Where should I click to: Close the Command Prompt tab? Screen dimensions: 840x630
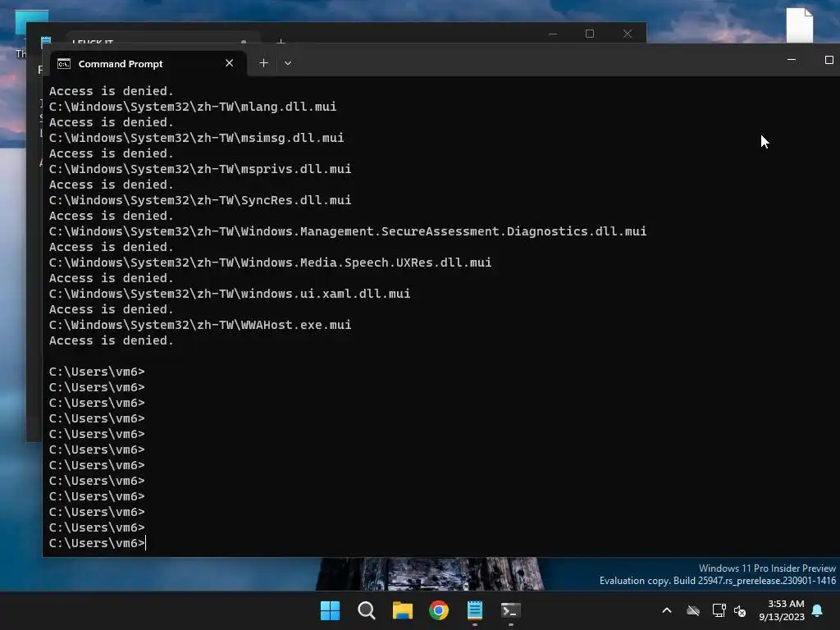coord(230,63)
